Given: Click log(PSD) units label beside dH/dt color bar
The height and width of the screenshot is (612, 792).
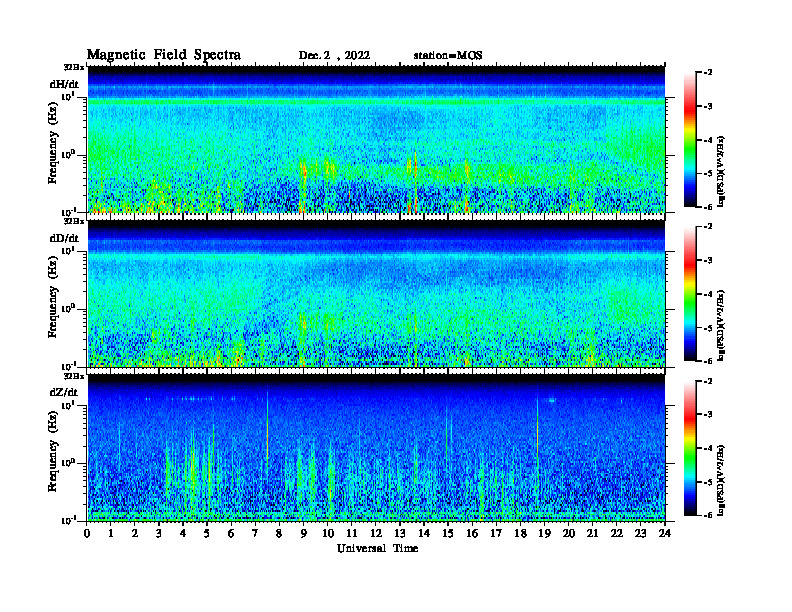Looking at the screenshot, I should (721, 171).
